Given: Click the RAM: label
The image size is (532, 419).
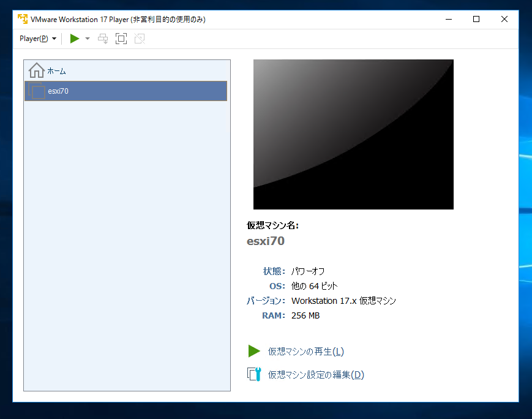Looking at the screenshot, I should point(274,315).
